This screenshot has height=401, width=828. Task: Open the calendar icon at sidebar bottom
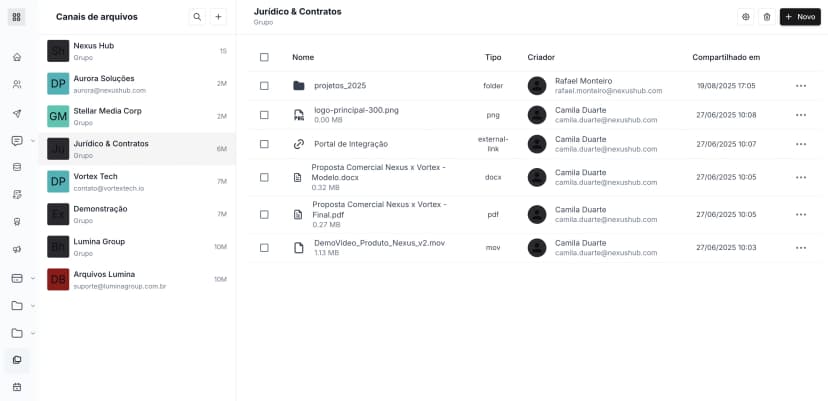[x=17, y=387]
